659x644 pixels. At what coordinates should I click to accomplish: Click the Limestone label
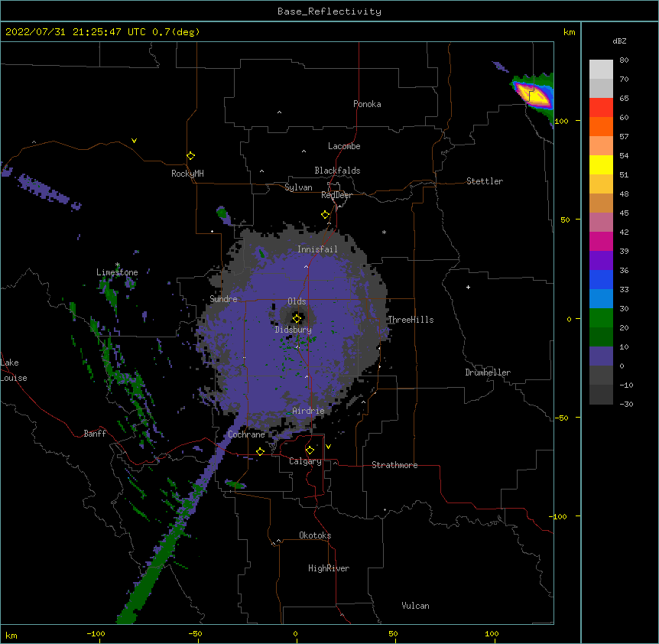(x=117, y=272)
